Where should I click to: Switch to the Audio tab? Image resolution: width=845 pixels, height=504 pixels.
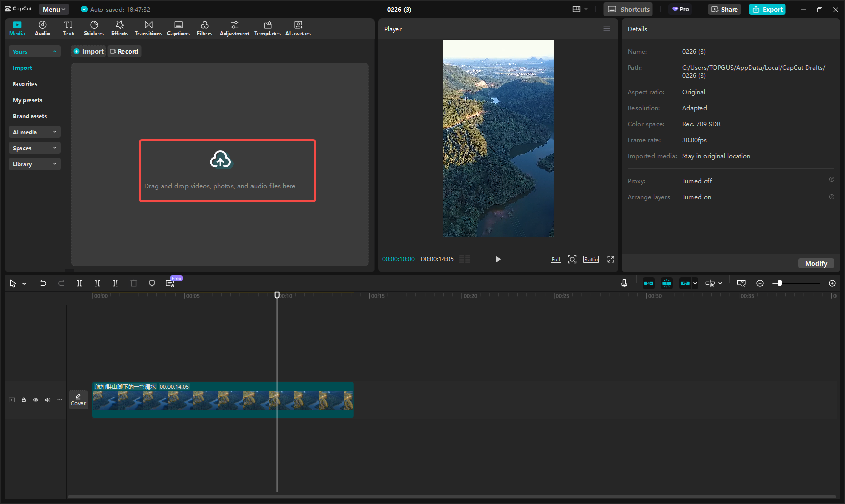42,28
